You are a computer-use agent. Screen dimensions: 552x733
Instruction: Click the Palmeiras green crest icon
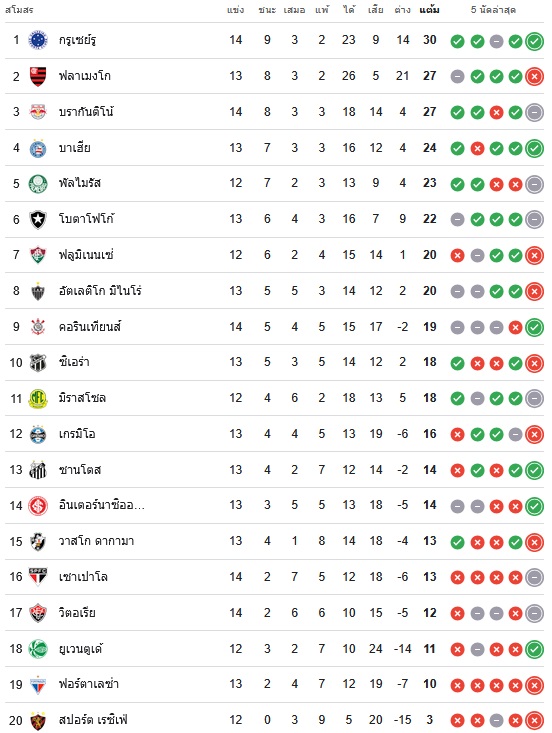pyautogui.click(x=38, y=184)
